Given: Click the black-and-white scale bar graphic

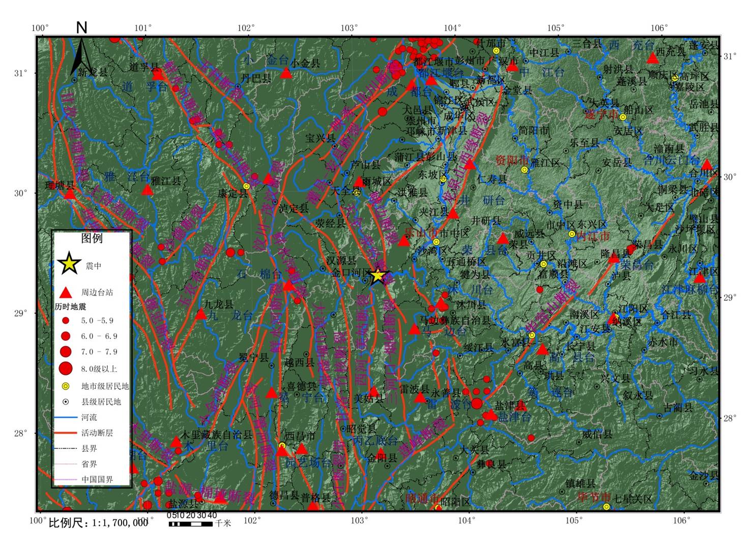Looking at the screenshot, I should click(x=191, y=524).
